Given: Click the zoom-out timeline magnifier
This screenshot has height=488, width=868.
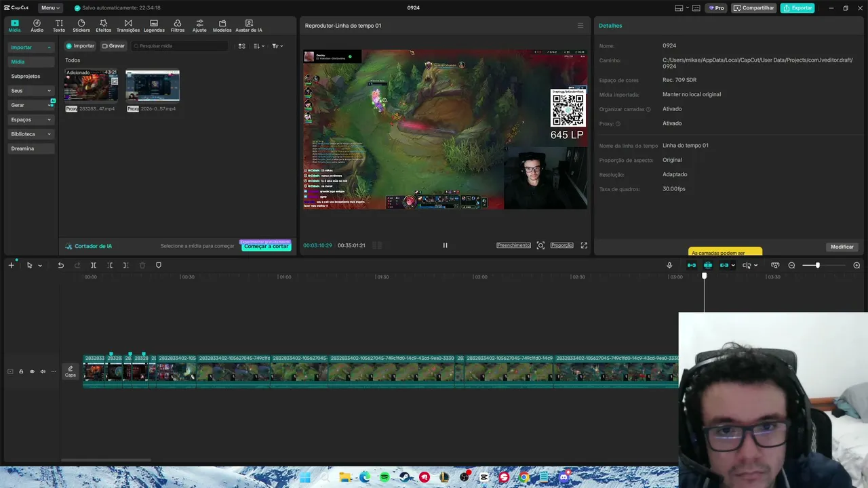Looking at the screenshot, I should point(791,265).
